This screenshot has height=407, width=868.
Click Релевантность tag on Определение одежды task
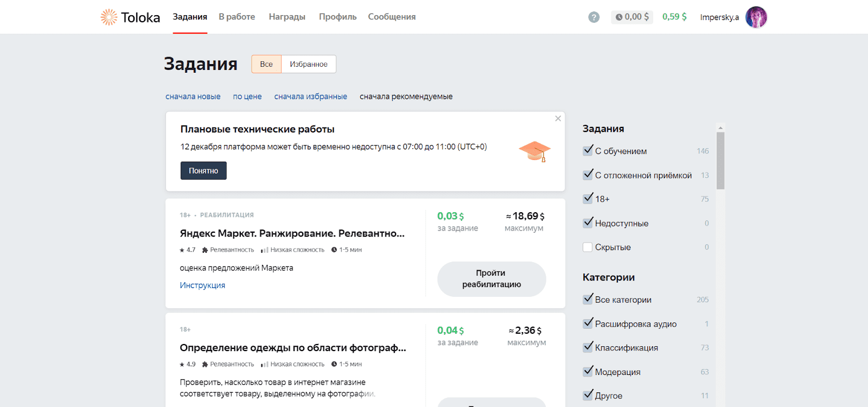coord(228,365)
